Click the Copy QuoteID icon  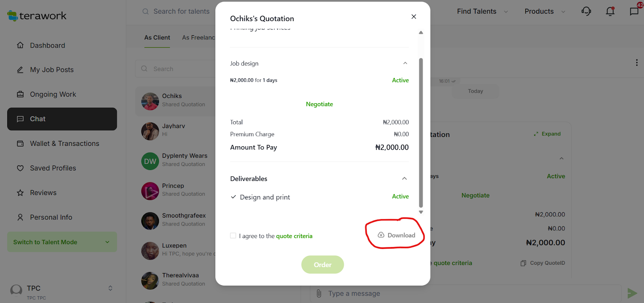tap(523, 263)
